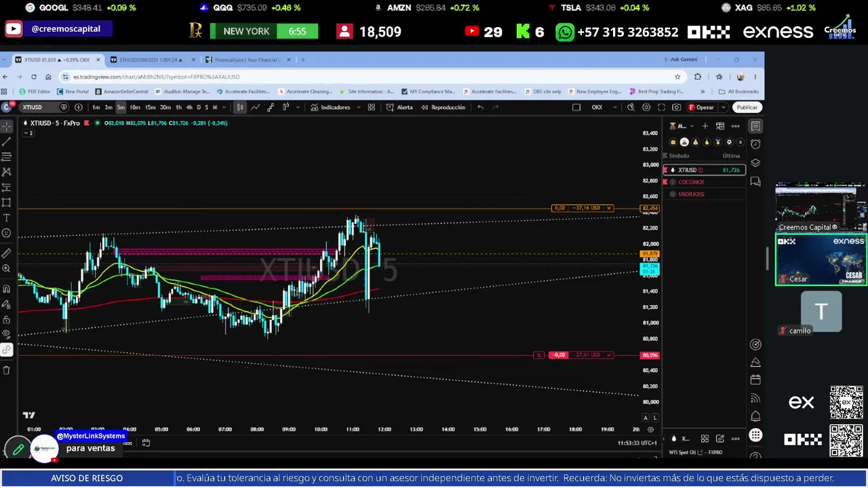Open the chart patterns tool group
The image size is (868, 488).
coord(7,172)
